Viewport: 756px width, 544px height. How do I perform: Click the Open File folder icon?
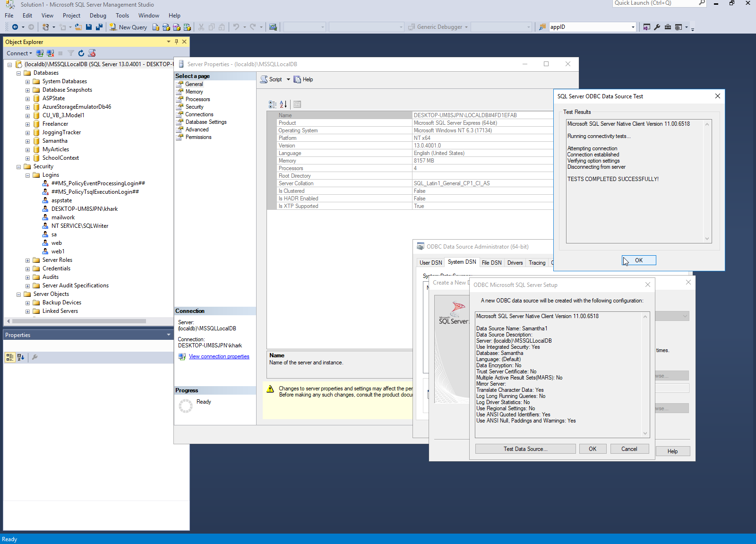point(78,27)
